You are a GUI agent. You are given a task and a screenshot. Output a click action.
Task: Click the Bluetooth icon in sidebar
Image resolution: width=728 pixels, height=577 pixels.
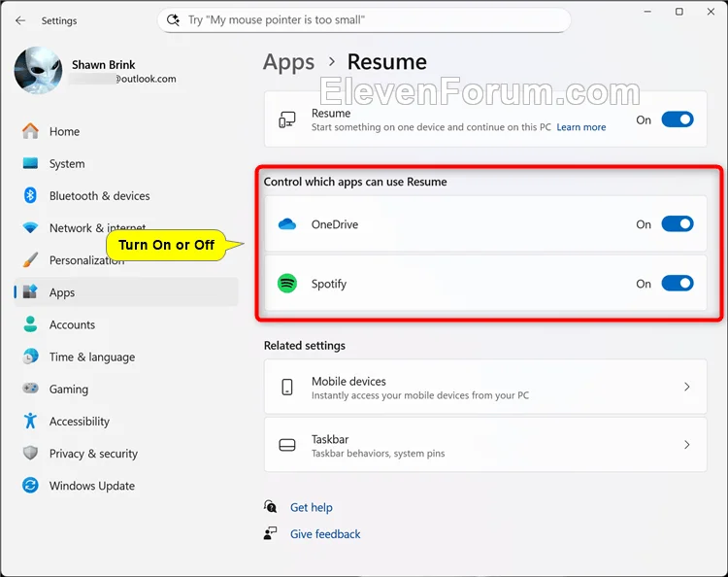click(x=31, y=195)
